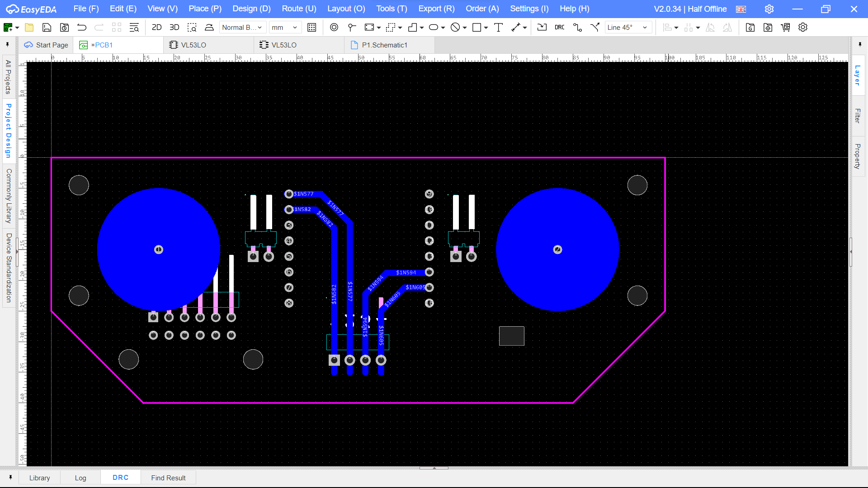Open the mm units dropdown
Viewport: 868px width, 488px height.
click(284, 28)
